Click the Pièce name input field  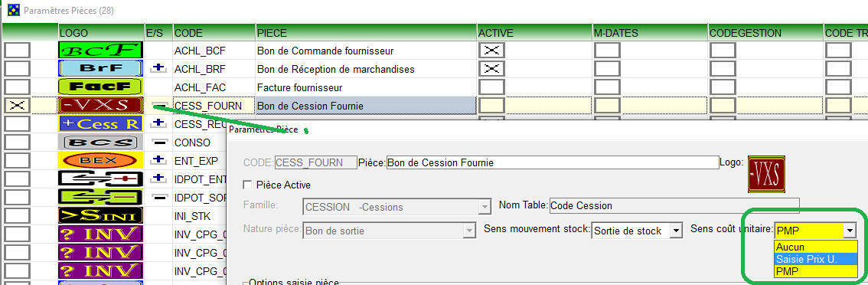[x=552, y=162]
